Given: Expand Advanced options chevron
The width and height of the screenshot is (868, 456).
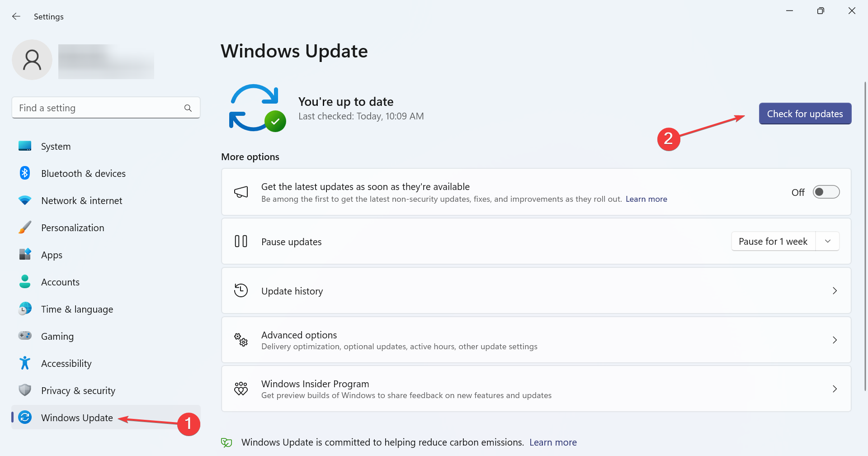Looking at the screenshot, I should click(835, 340).
